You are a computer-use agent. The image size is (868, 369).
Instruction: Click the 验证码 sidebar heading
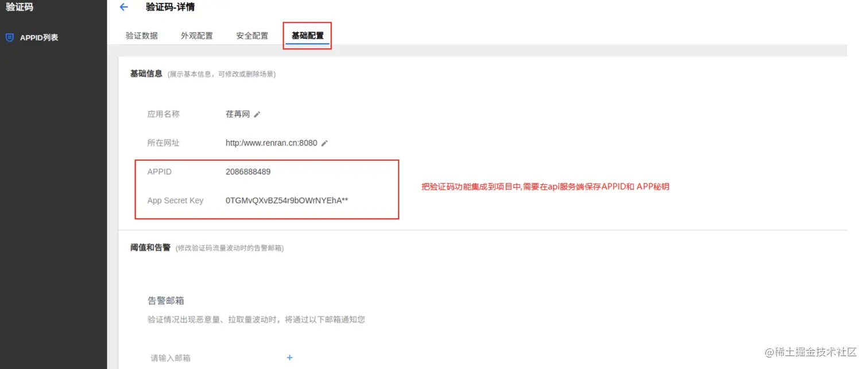20,7
